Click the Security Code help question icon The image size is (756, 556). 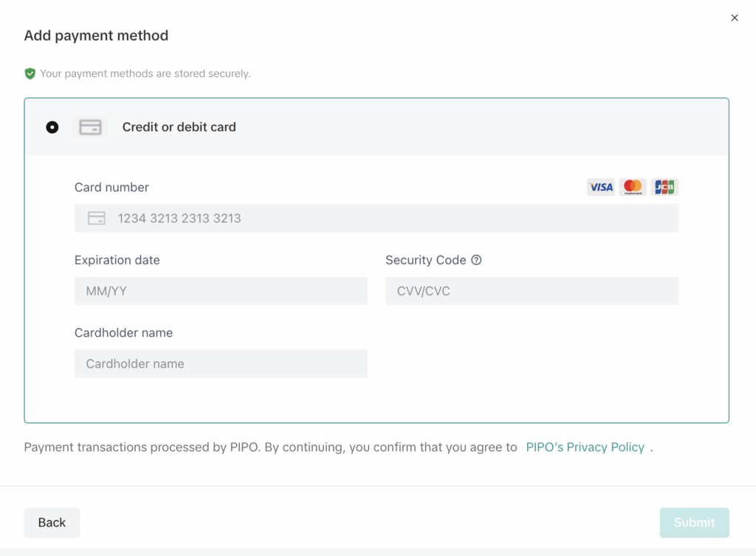point(476,260)
